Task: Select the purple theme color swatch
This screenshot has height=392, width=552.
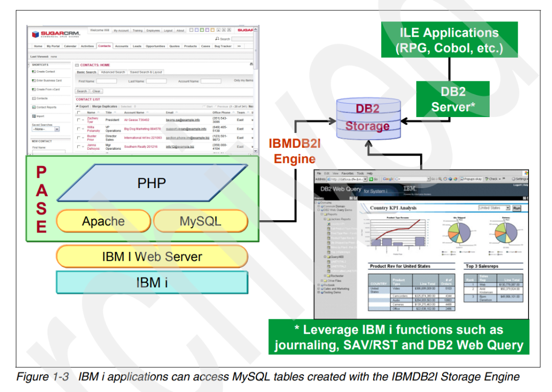Action: point(207,30)
